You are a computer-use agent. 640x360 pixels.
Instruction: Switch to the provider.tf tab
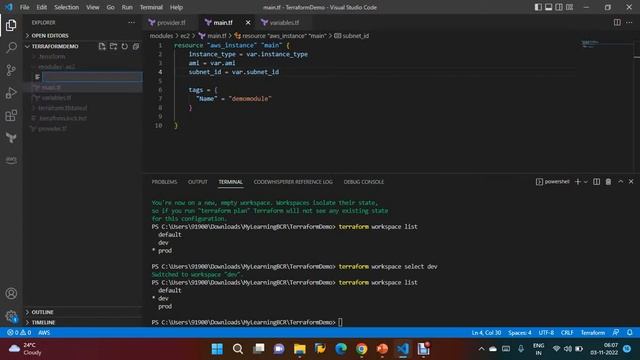171,23
